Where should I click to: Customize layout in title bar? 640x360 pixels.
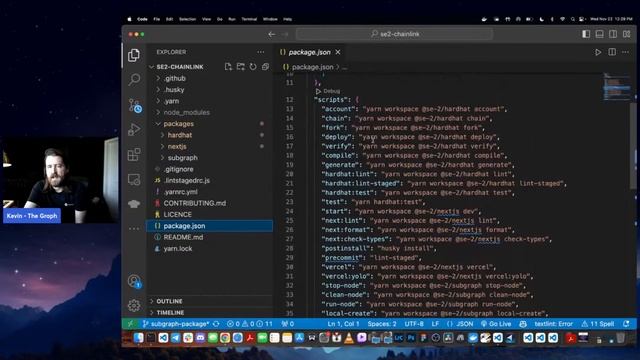tap(627, 34)
